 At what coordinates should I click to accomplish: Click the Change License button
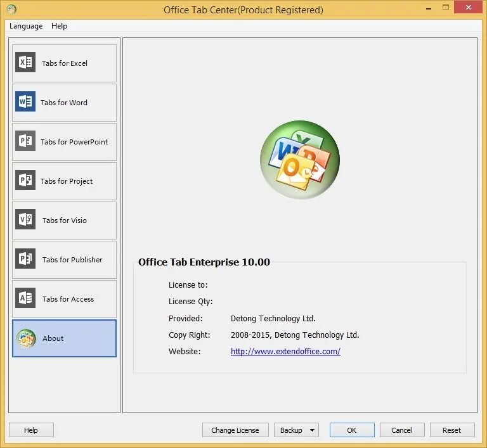[235, 430]
